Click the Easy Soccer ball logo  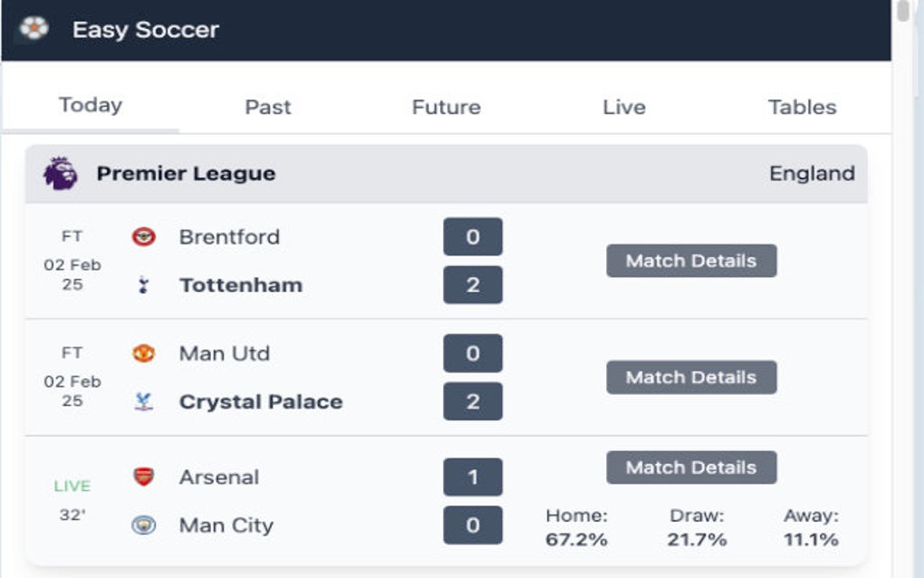[34, 28]
